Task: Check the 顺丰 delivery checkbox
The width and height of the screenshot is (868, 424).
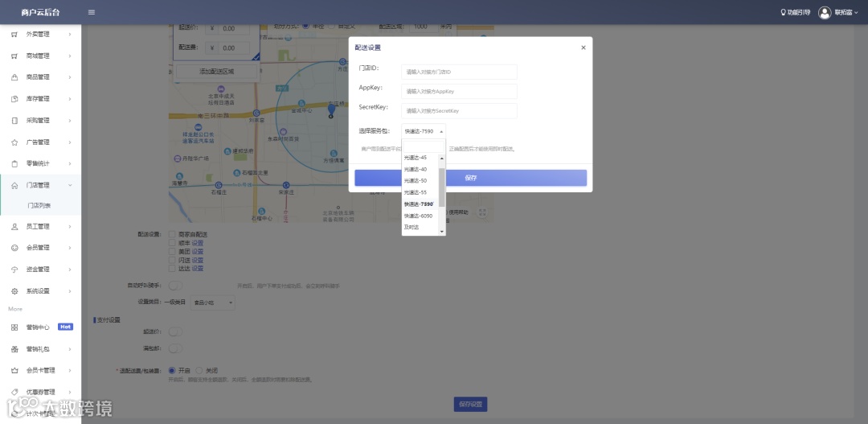Action: coord(172,243)
